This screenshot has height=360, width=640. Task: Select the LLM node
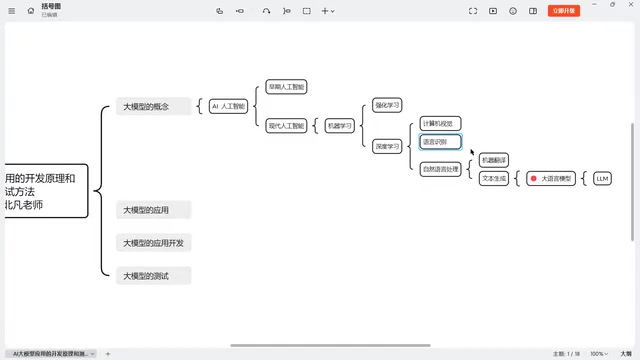tap(602, 178)
